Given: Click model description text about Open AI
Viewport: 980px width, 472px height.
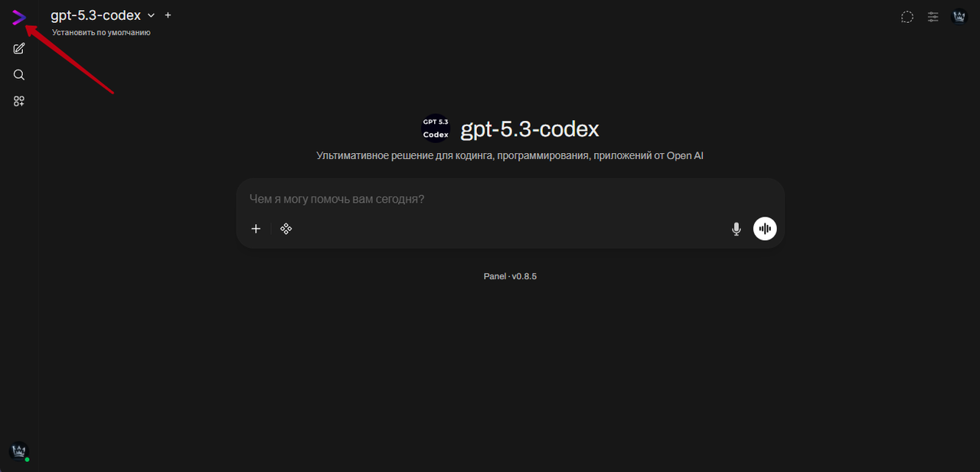Looking at the screenshot, I should (510, 156).
